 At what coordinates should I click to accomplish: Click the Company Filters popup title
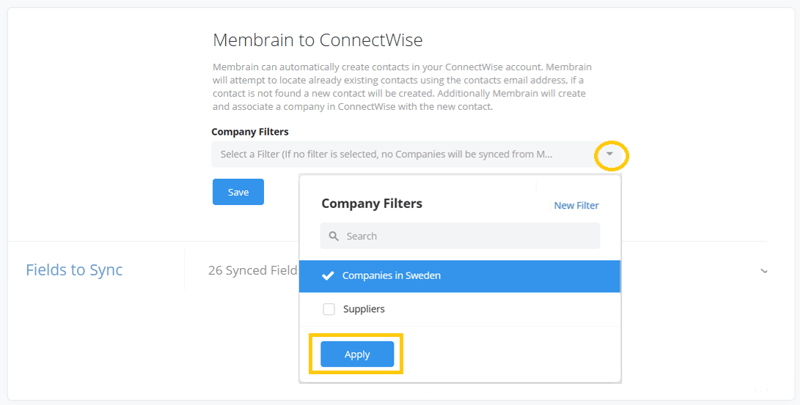coord(372,204)
